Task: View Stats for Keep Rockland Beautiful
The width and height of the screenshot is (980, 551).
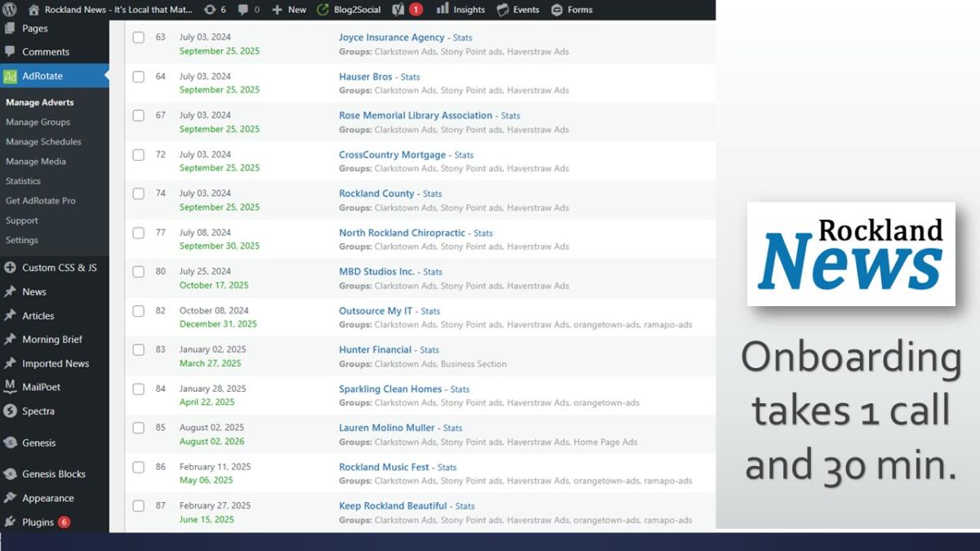Action: coord(465,506)
